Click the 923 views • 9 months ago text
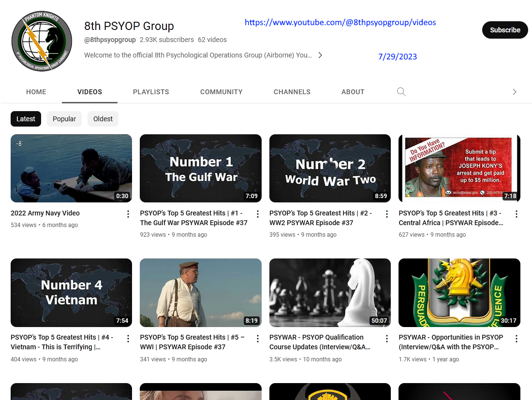This screenshot has width=532, height=400. pyautogui.click(x=173, y=235)
